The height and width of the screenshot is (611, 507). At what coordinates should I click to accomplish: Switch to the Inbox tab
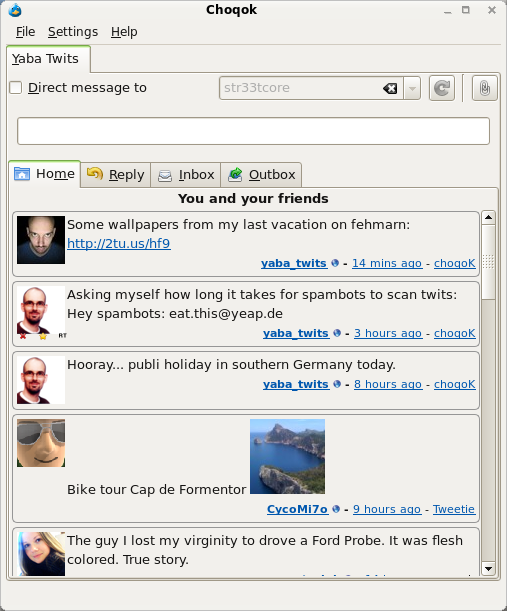(x=186, y=175)
